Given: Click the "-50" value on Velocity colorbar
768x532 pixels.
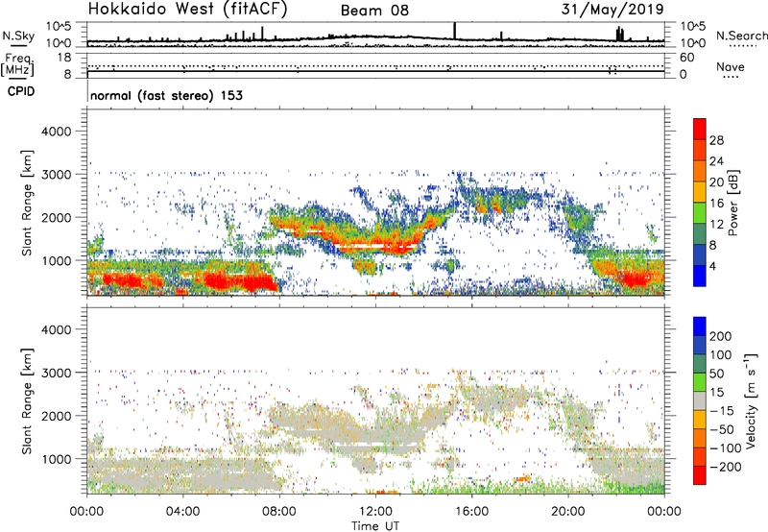Looking at the screenshot, I should pyautogui.click(x=721, y=429).
